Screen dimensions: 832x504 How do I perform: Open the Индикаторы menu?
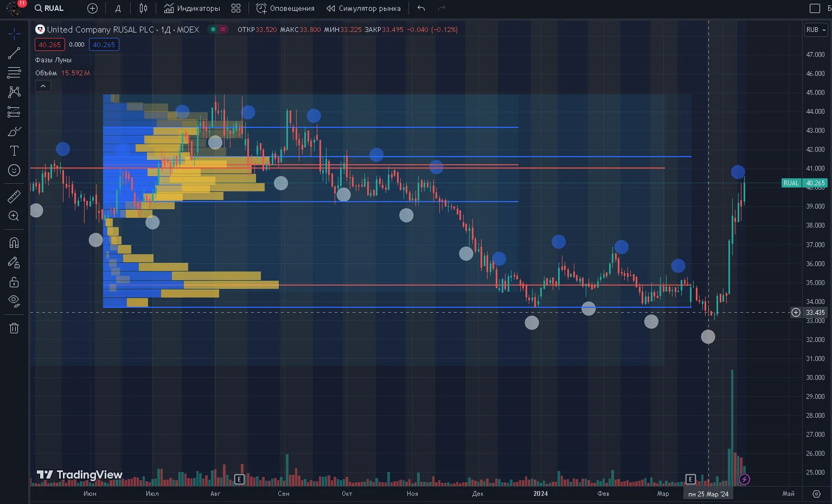[192, 8]
